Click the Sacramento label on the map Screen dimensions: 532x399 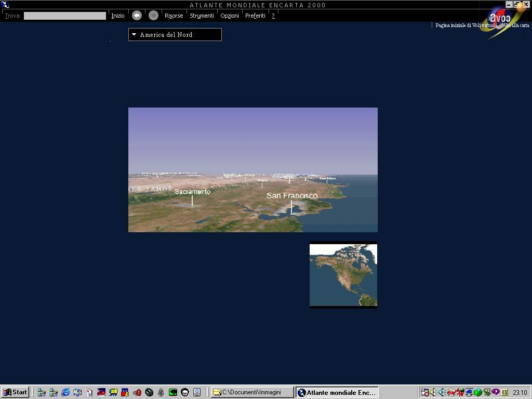tap(192, 192)
